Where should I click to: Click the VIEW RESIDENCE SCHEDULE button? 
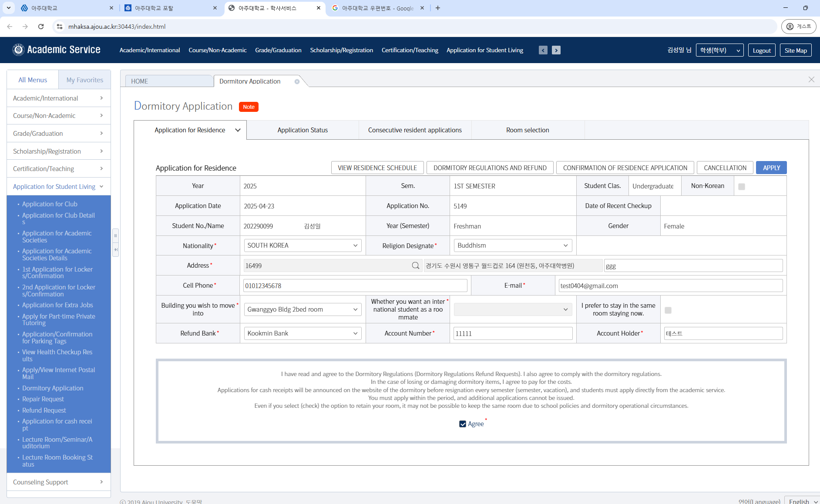(377, 168)
